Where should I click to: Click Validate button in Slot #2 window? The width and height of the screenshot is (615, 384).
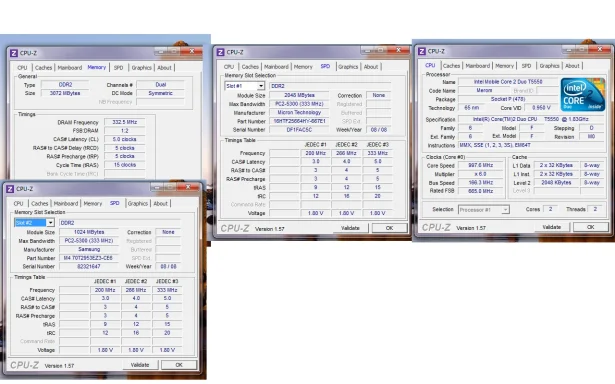point(140,365)
